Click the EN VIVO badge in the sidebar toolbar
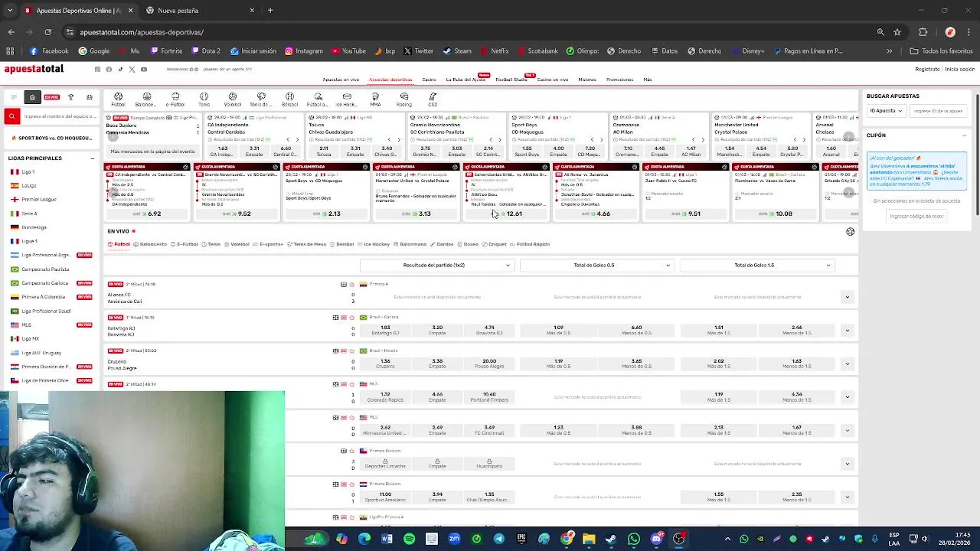980x551 pixels. [x=51, y=97]
